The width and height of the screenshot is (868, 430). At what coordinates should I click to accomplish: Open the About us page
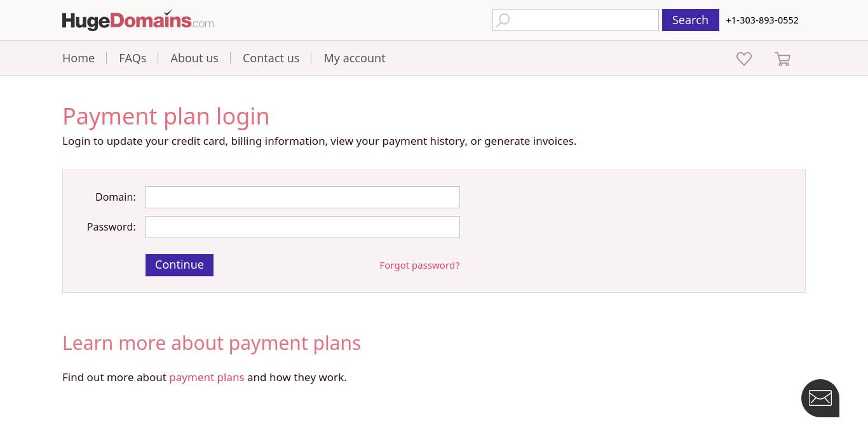pos(194,58)
